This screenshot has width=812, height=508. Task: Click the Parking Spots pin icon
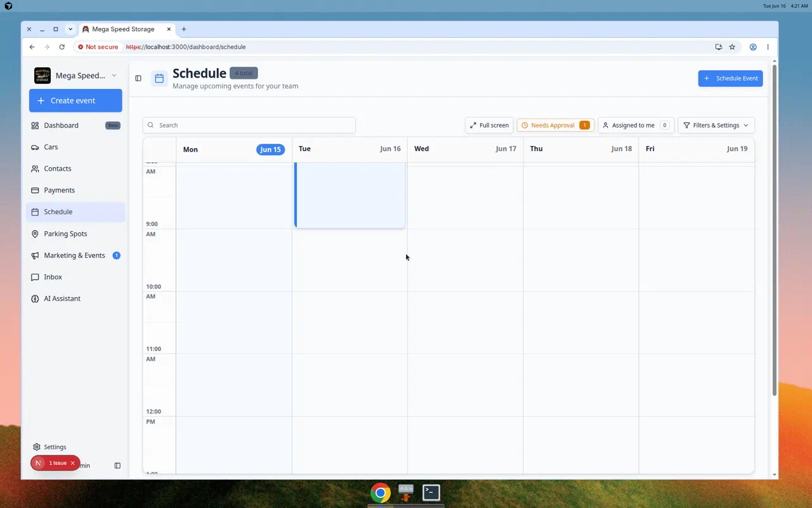(x=35, y=234)
